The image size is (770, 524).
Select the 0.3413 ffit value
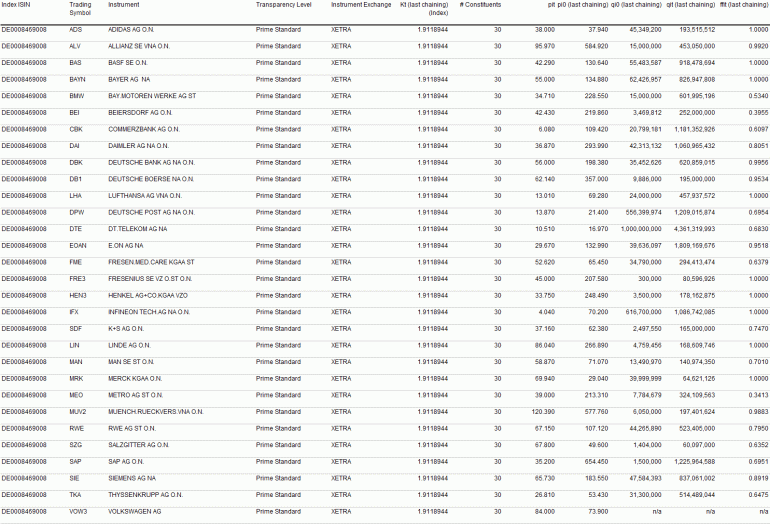click(x=758, y=395)
